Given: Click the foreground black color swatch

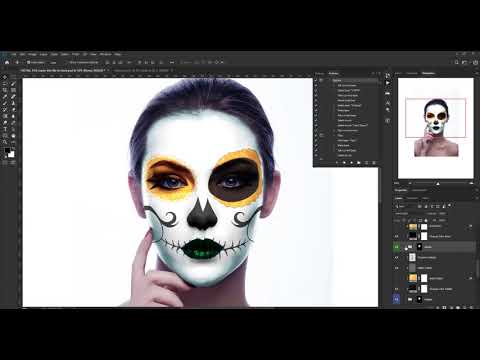Looking at the screenshot, I should 7,151.
